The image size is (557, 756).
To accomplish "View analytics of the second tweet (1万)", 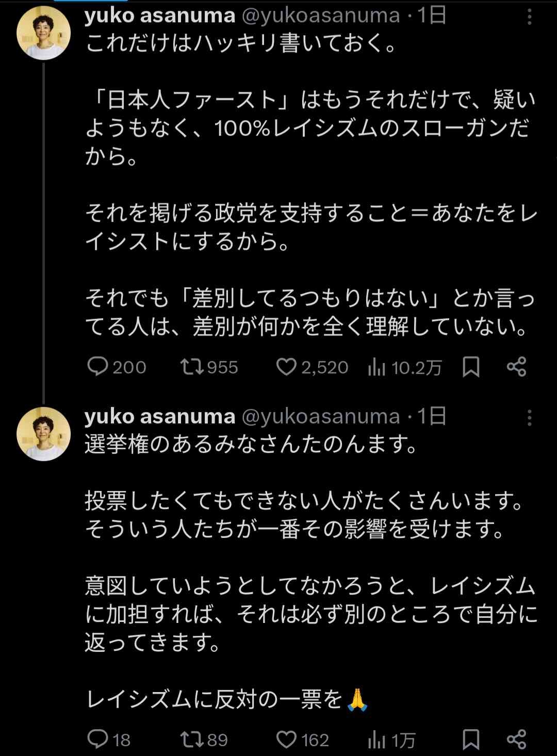I will click(377, 740).
